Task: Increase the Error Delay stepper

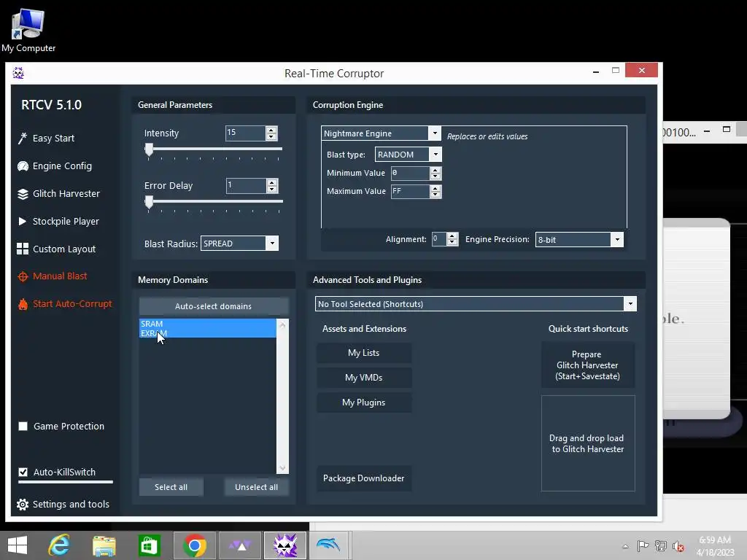Action: [272, 182]
